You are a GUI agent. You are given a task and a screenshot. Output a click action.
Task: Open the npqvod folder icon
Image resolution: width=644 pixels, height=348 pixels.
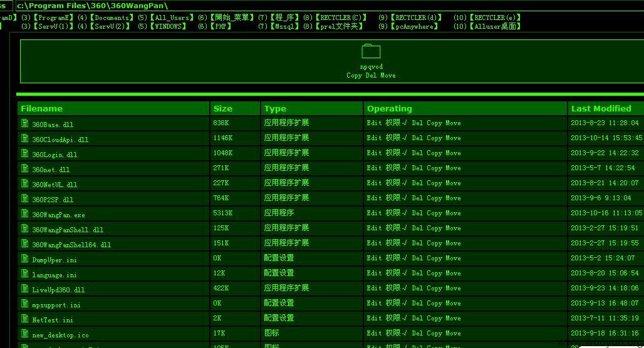tap(371, 52)
